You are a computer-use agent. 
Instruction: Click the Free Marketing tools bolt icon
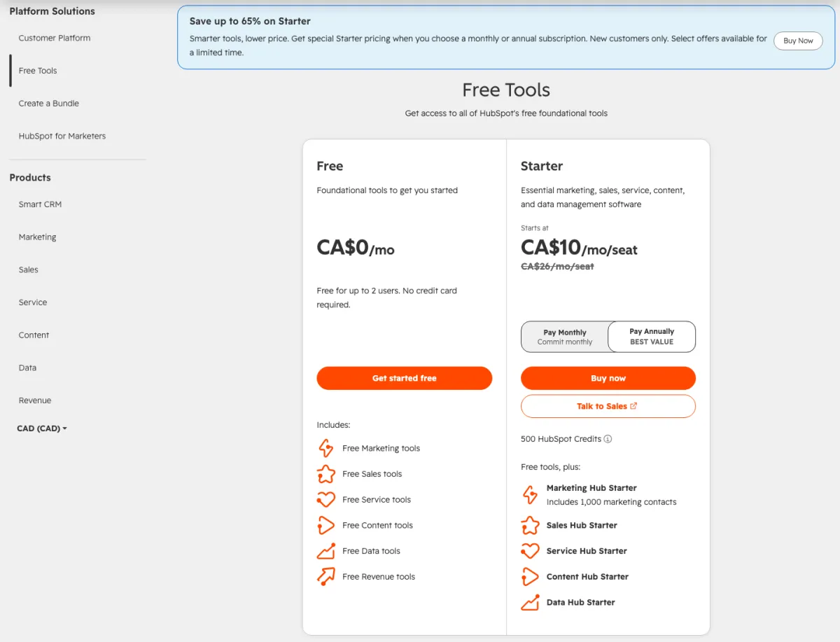click(325, 448)
